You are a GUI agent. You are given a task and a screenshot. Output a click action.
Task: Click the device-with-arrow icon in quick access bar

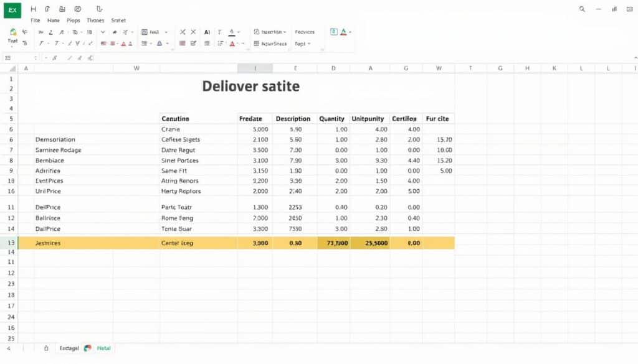pyautogui.click(x=99, y=9)
